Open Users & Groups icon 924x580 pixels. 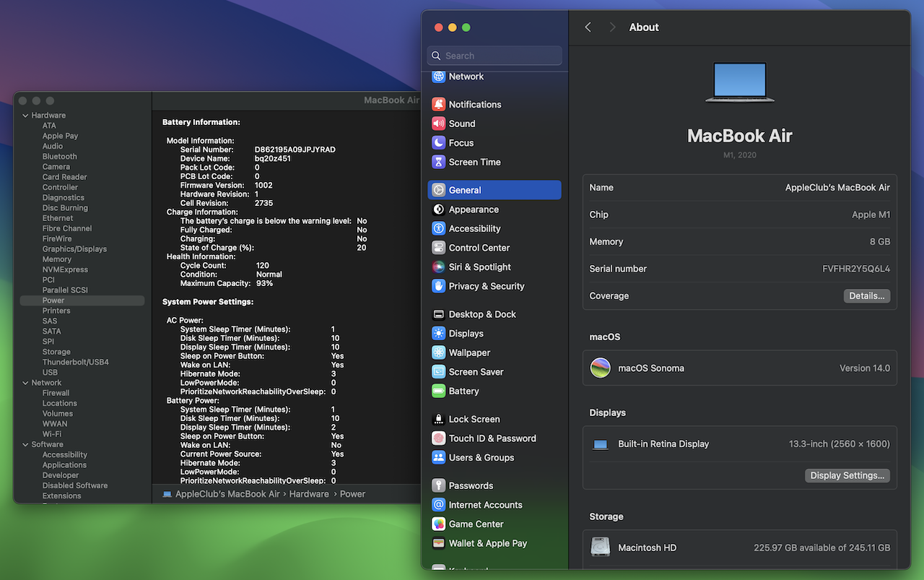438,457
